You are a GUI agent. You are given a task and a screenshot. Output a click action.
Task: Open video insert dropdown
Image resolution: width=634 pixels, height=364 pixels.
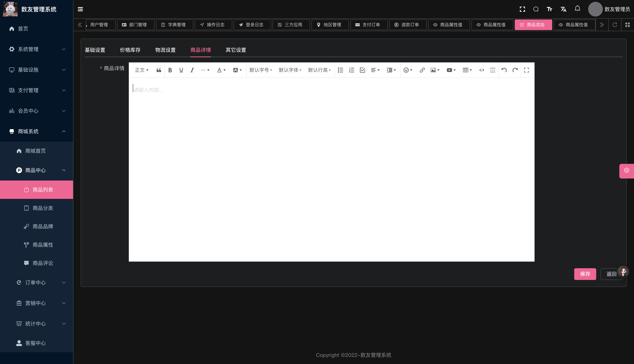pos(451,70)
